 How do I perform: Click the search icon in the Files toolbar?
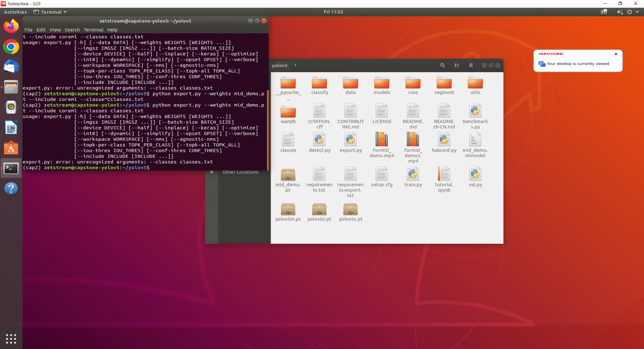[x=443, y=65]
